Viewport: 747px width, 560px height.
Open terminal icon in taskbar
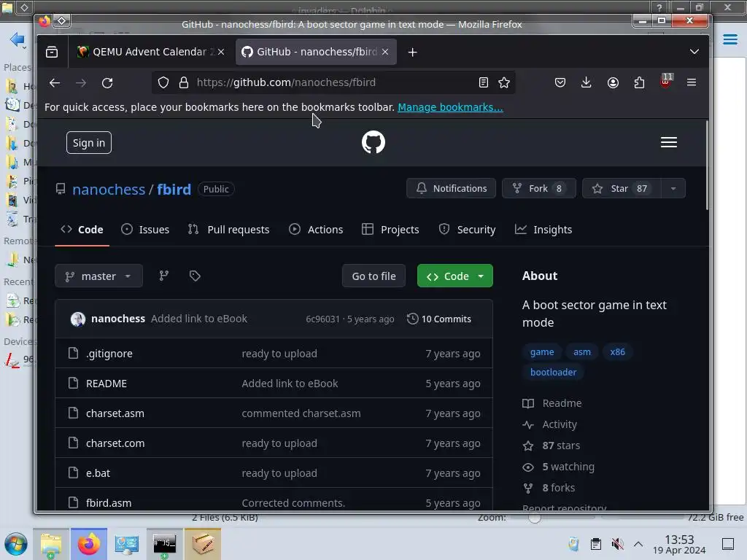164,544
